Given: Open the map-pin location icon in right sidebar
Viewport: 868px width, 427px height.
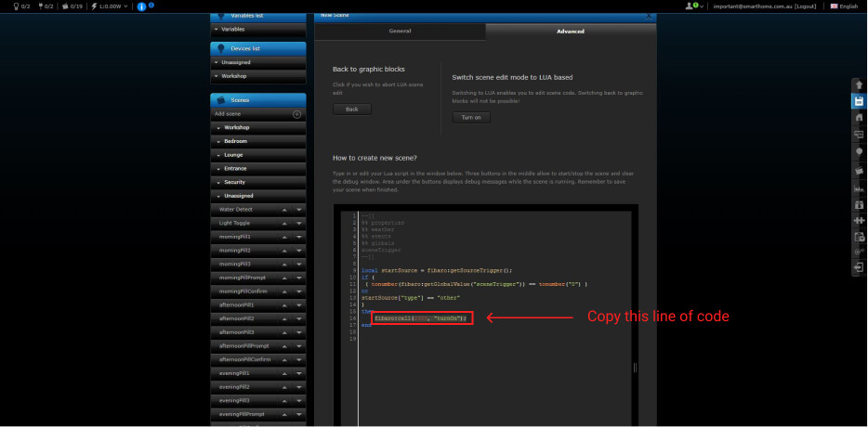Looking at the screenshot, I should click(x=859, y=151).
